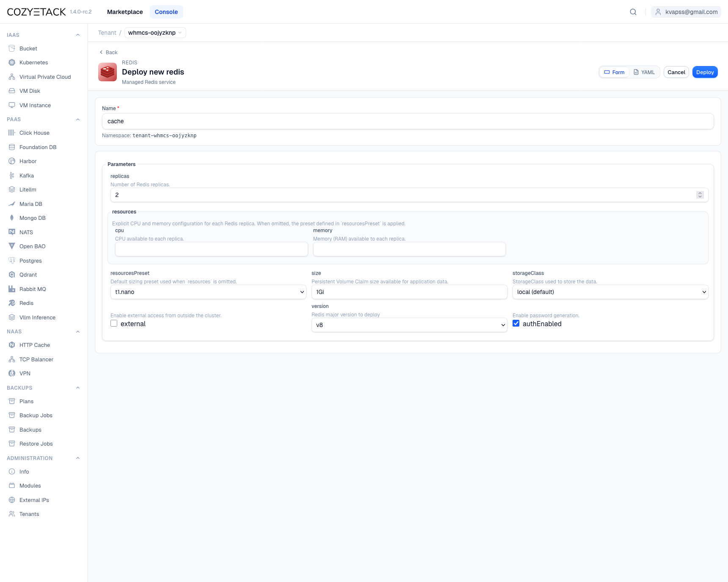The height and width of the screenshot is (582, 728).
Task: Open the Qdrant icon
Action: pyautogui.click(x=12, y=274)
